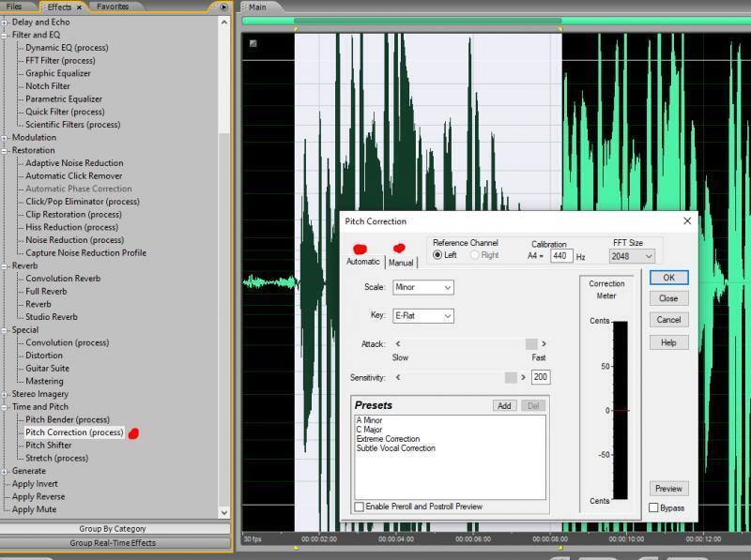The image size is (751, 560).
Task: Select Pitch Correction (process) effect
Action: (74, 432)
